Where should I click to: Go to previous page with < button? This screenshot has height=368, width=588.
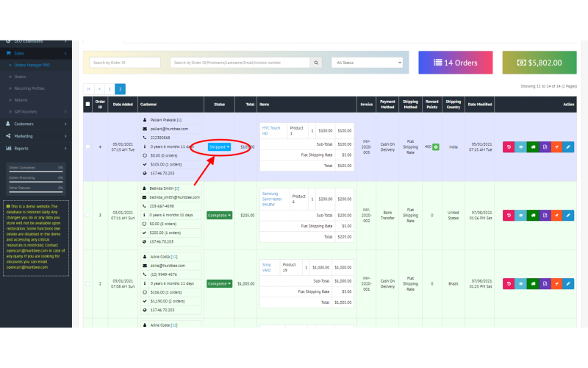point(100,89)
